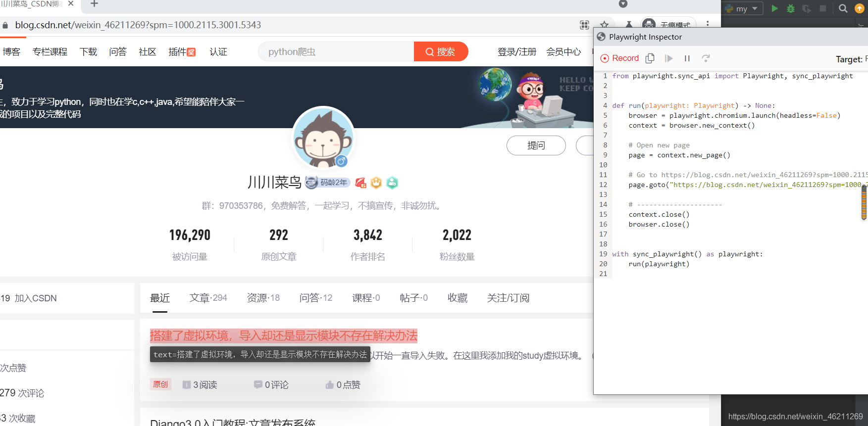Click the padlock site info icon
The image size is (868, 426).
[x=5, y=25]
